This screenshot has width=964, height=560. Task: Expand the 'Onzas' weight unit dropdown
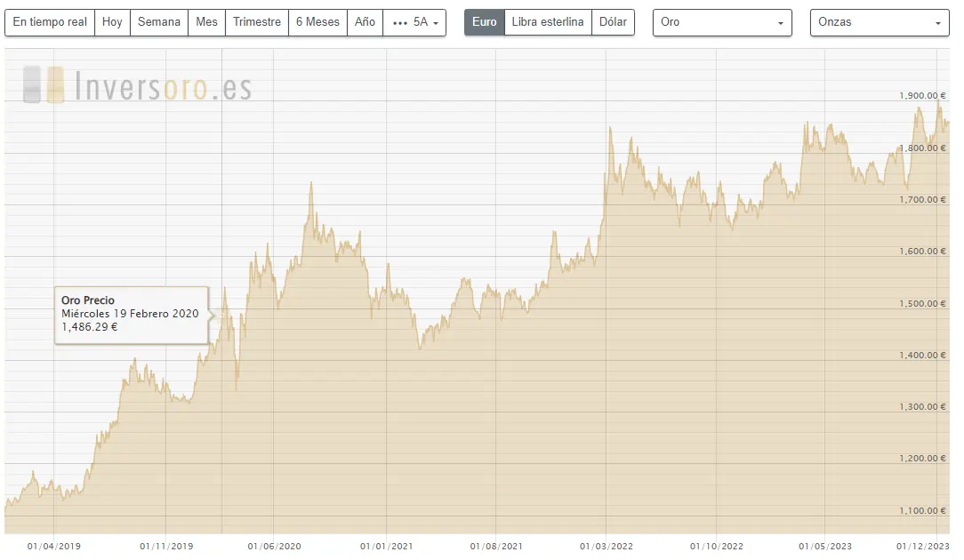tap(879, 22)
